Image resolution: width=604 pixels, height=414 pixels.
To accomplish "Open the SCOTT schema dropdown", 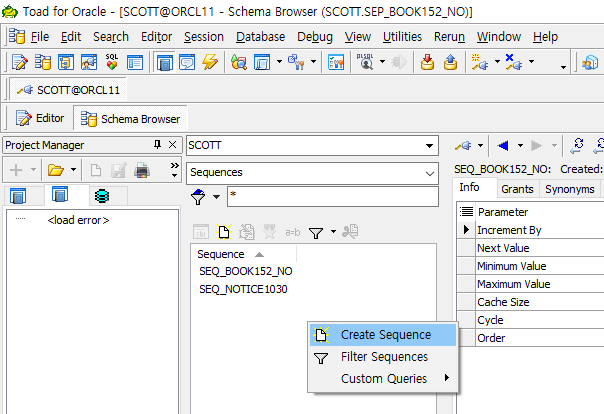I will tap(429, 146).
